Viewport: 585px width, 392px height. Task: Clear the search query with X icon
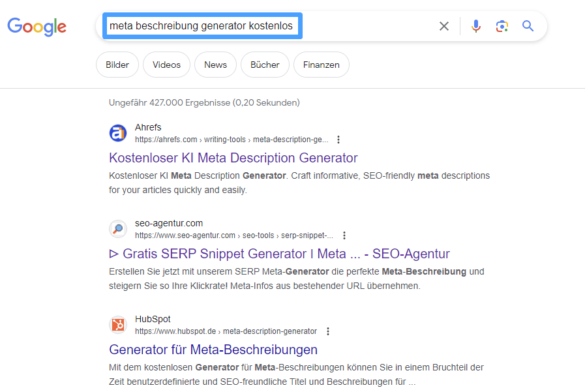[444, 26]
